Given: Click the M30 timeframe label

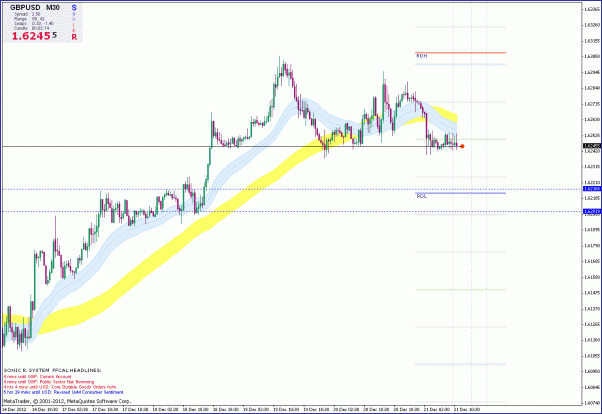Looking at the screenshot, I should pos(53,7).
